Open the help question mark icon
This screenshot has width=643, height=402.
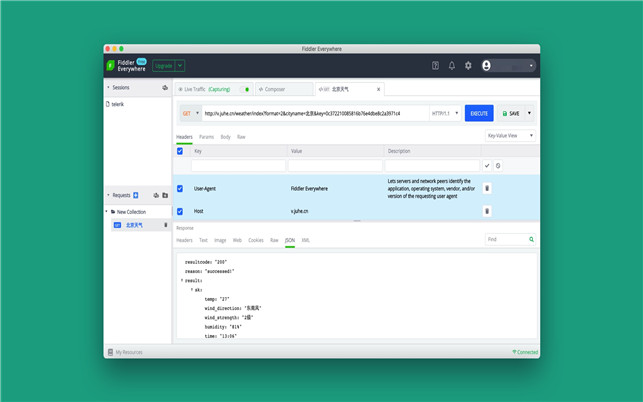tap(435, 66)
